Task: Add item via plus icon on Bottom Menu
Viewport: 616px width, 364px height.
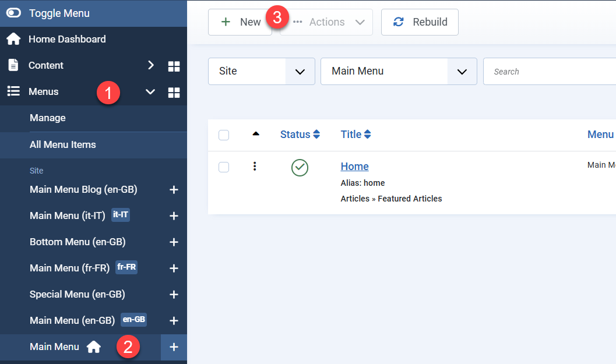Action: 173,241
